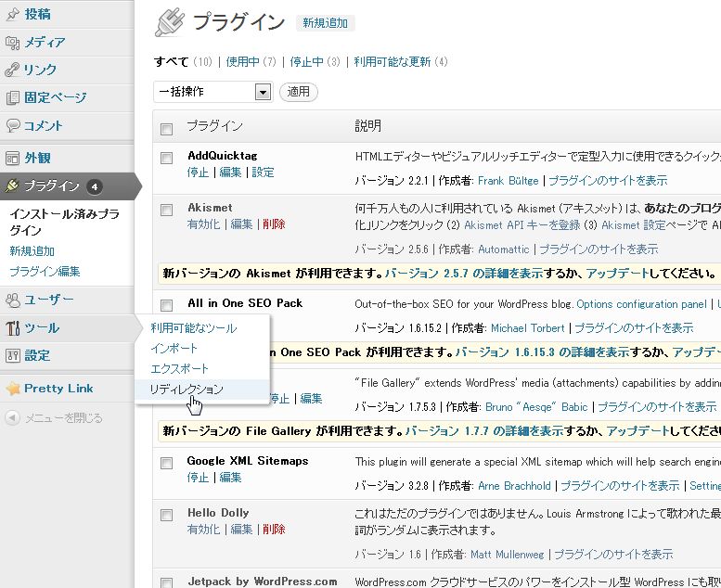
Task: Open AddQuicktag 設定 link
Action: coord(263,173)
